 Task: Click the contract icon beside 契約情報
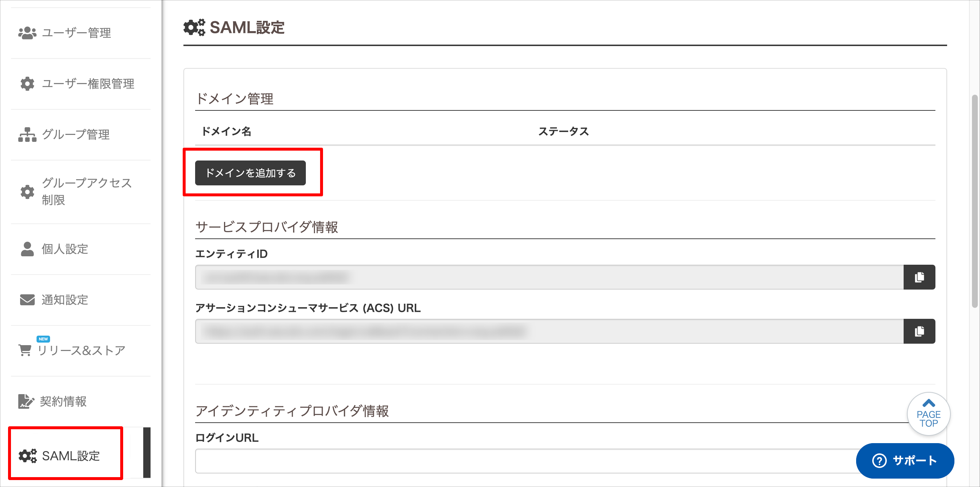(26, 401)
